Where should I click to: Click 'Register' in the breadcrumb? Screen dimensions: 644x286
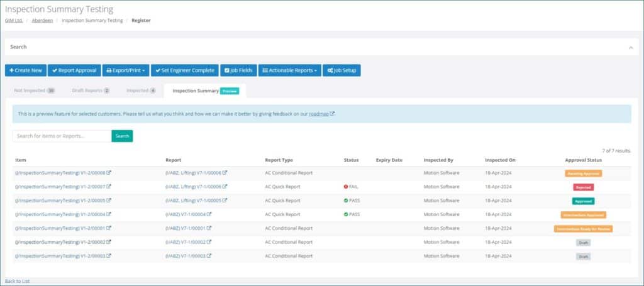[141, 21]
